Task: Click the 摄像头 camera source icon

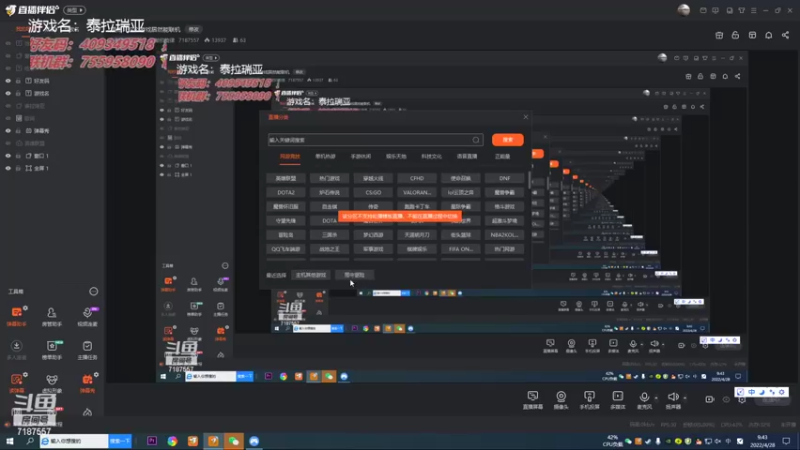Action: (561, 399)
